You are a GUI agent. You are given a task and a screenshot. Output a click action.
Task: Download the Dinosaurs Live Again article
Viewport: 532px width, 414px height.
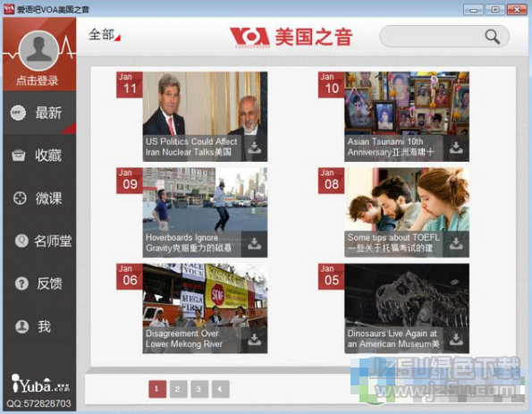click(x=456, y=340)
